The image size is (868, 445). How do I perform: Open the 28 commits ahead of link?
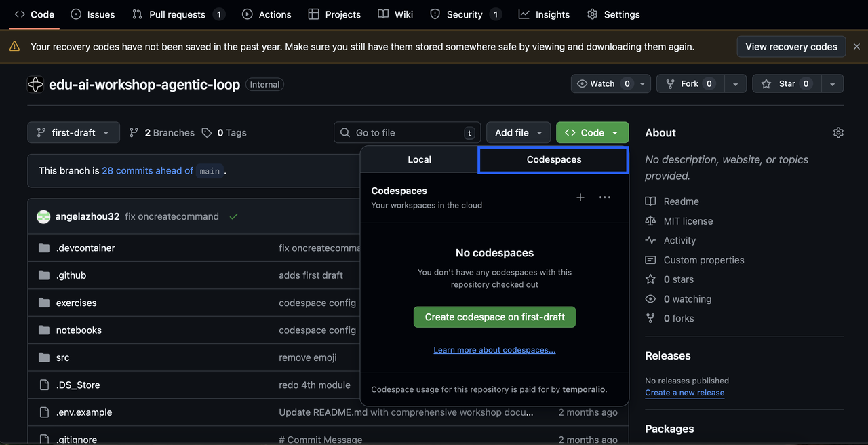click(x=148, y=170)
